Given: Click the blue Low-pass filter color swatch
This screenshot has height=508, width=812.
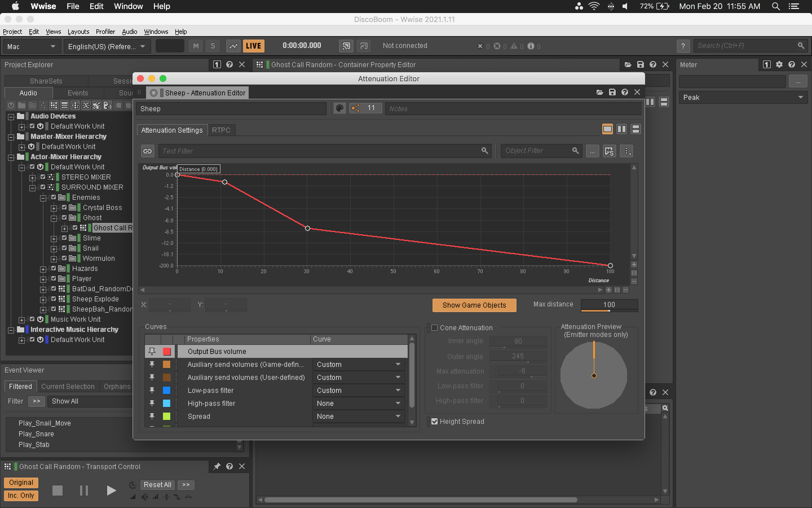Looking at the screenshot, I should (x=167, y=390).
